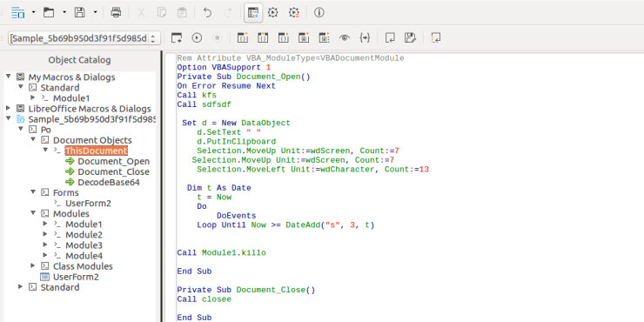
Task: Open dropdown arrow beside Save icon
Action: coord(95,13)
